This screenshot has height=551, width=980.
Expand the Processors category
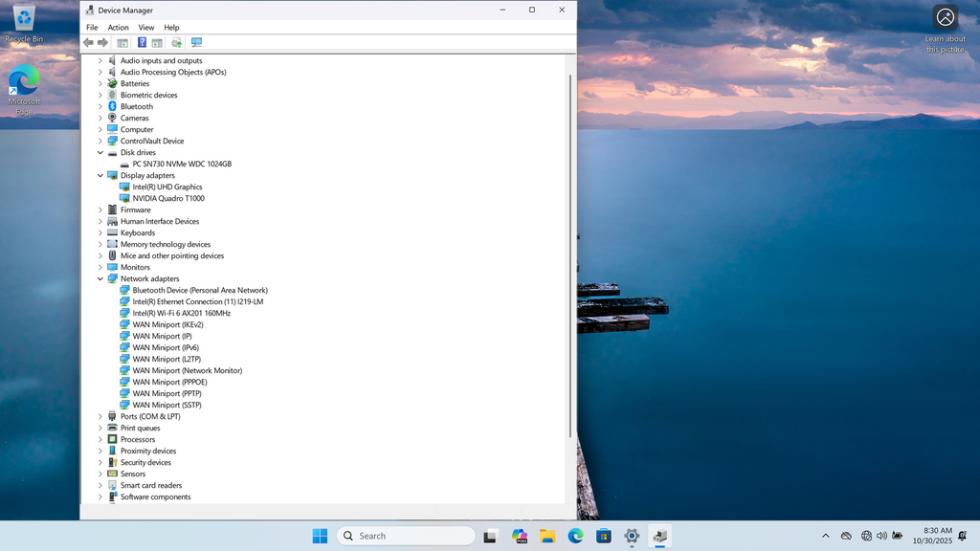coord(100,439)
